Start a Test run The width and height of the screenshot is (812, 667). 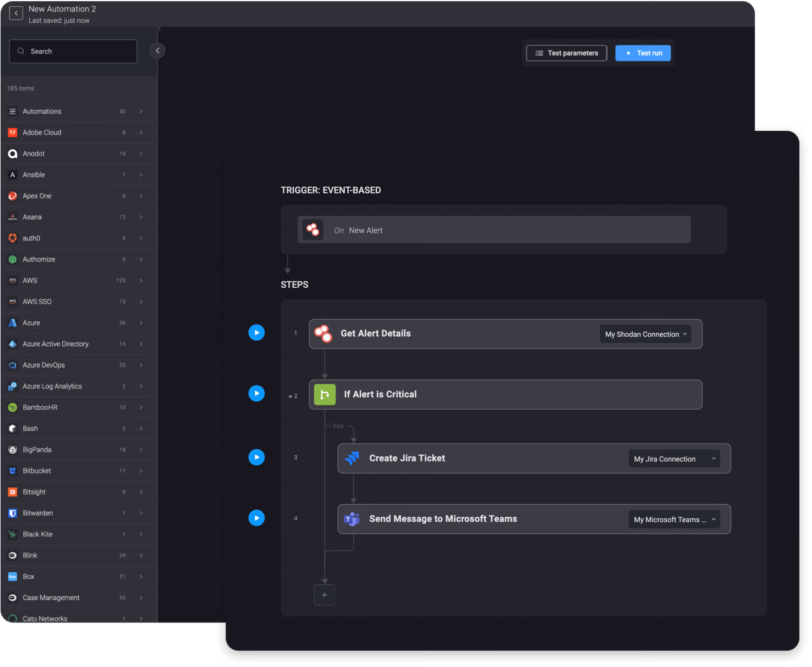643,53
